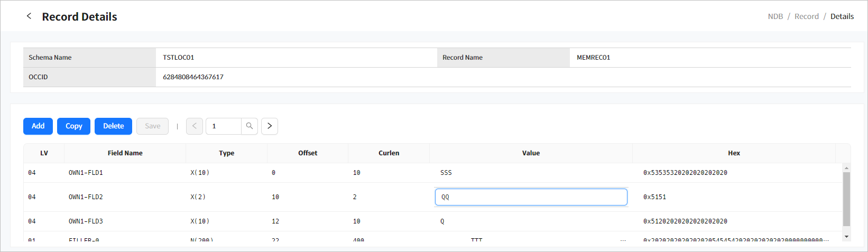Click the disabled Save button
The image size is (868, 252).
click(152, 126)
